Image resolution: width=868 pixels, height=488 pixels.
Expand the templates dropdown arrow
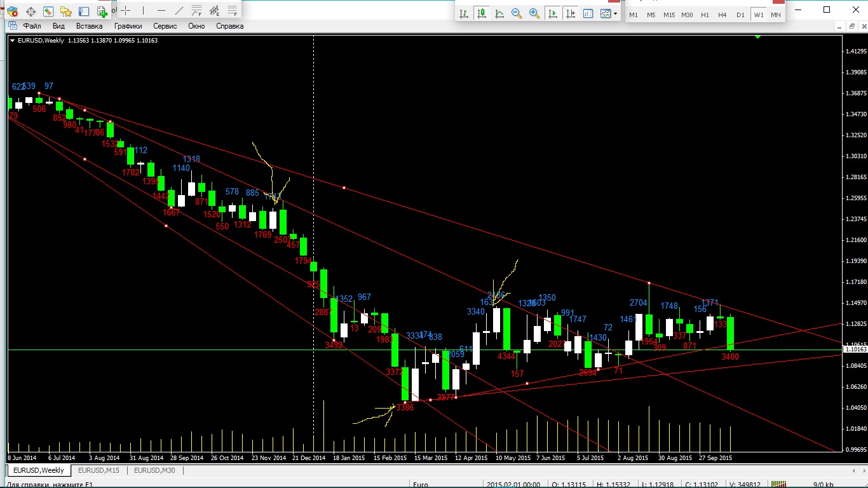point(616,13)
